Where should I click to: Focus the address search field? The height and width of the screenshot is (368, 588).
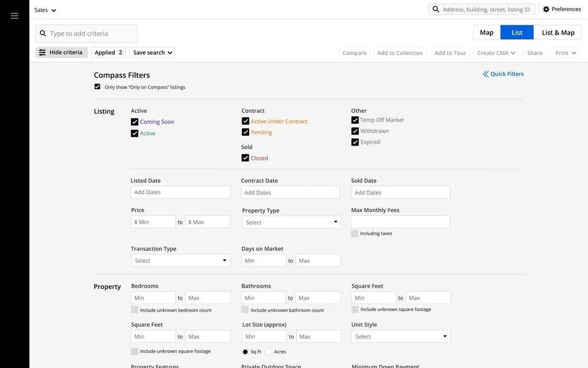[482, 9]
